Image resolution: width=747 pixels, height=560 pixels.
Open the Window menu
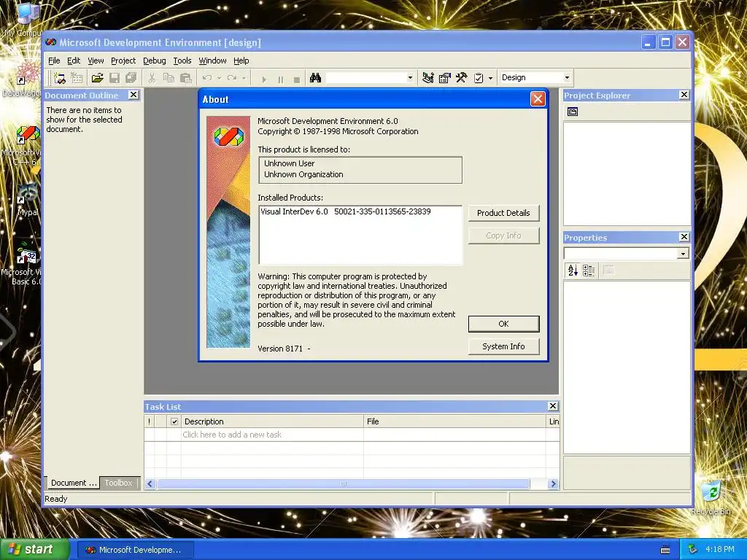[212, 61]
